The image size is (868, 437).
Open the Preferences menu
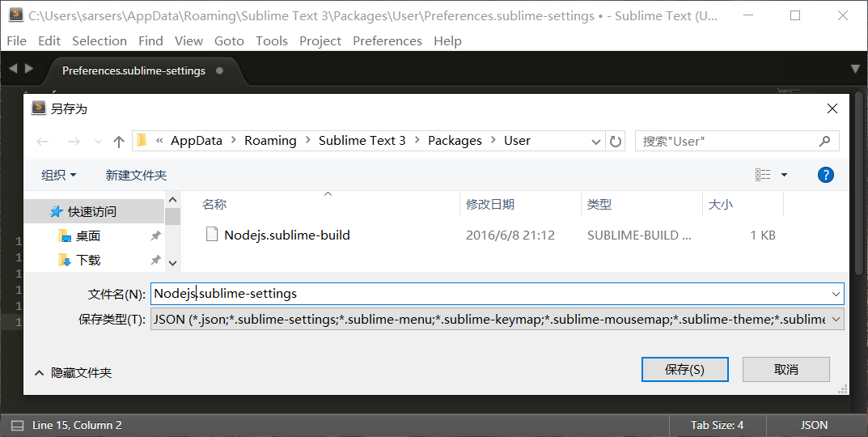(387, 41)
